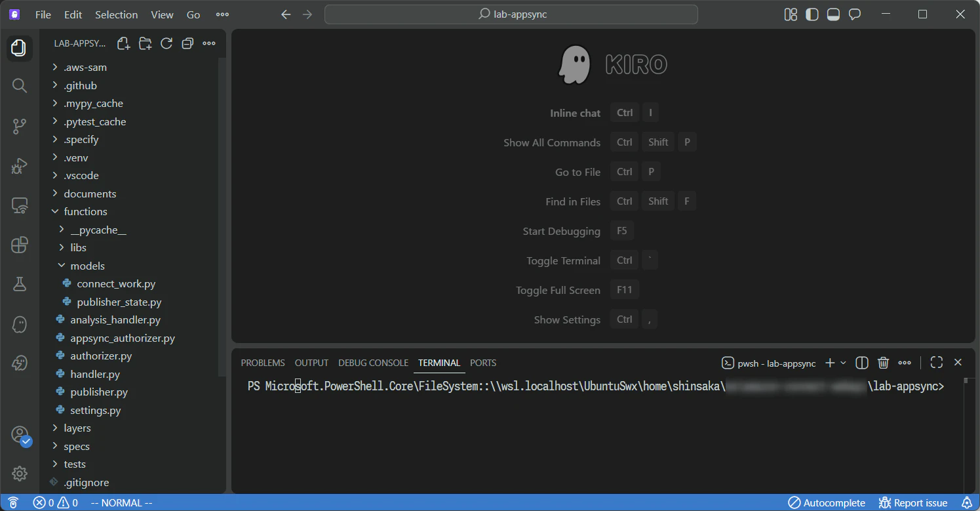Screen dimensions: 980x511
Task: Open the Manage settings gear
Action: coord(19,473)
